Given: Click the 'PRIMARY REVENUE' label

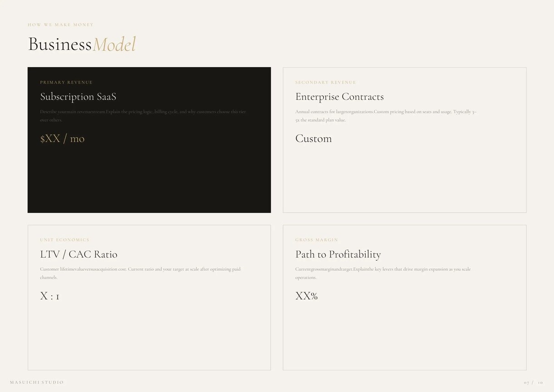Looking at the screenshot, I should (x=66, y=83).
